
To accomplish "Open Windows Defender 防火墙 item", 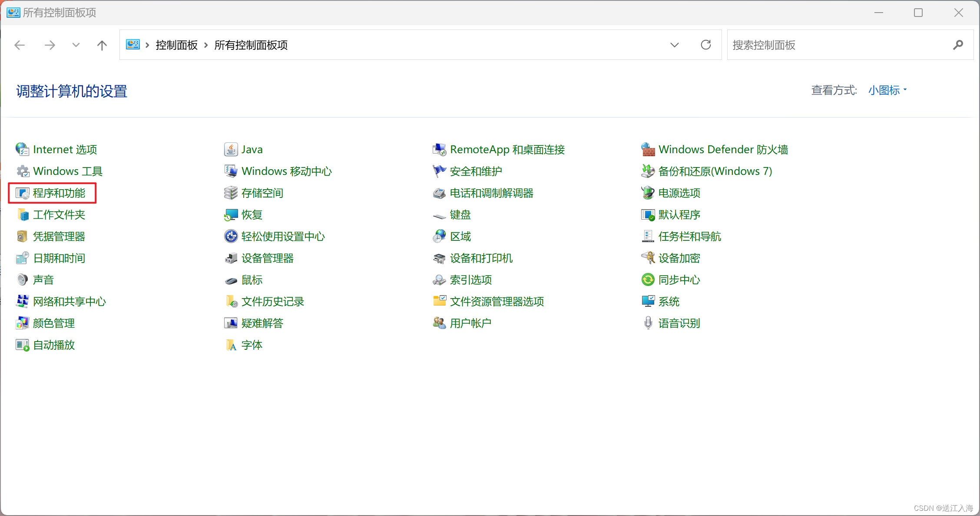I will pyautogui.click(x=723, y=150).
